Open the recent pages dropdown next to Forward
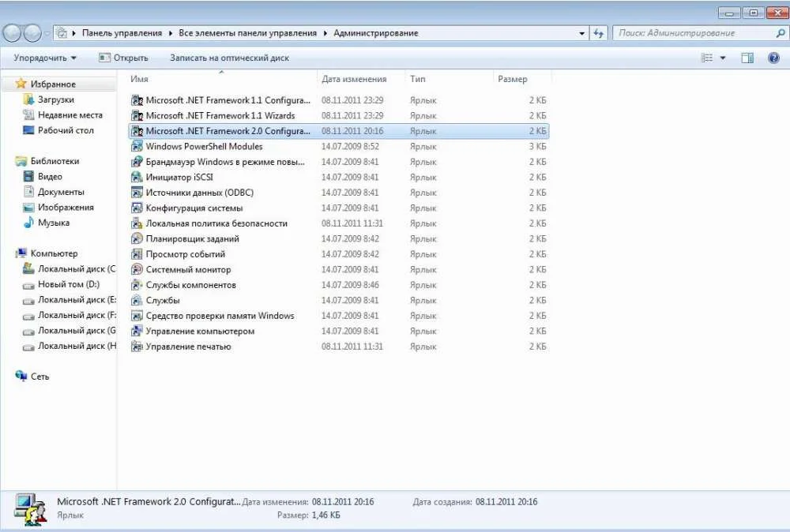The image size is (790, 532). tap(47, 34)
